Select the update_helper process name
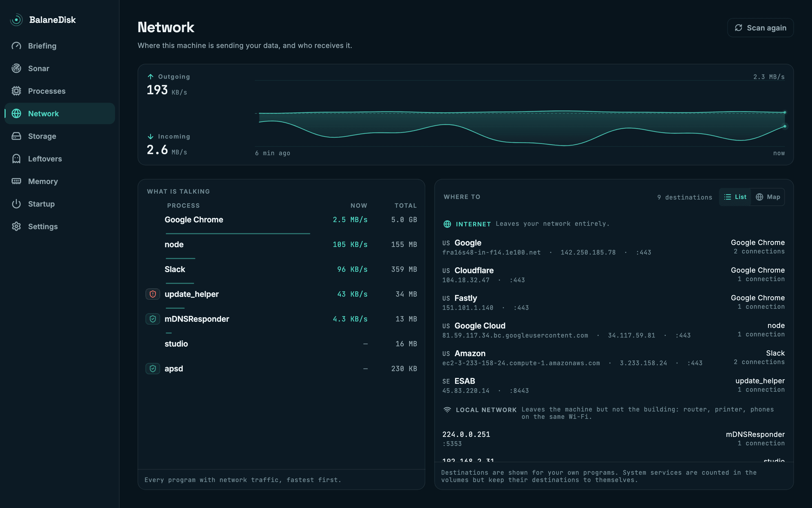812x508 pixels. coord(192,294)
